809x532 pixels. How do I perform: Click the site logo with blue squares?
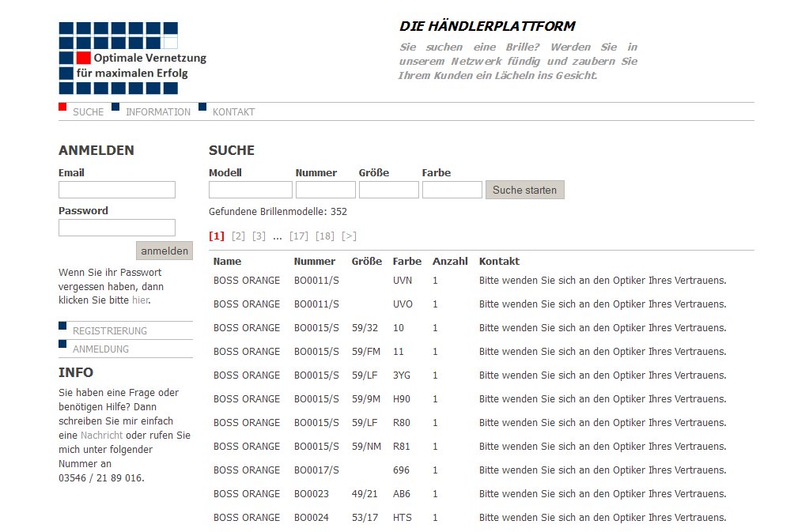[x=132, y=58]
